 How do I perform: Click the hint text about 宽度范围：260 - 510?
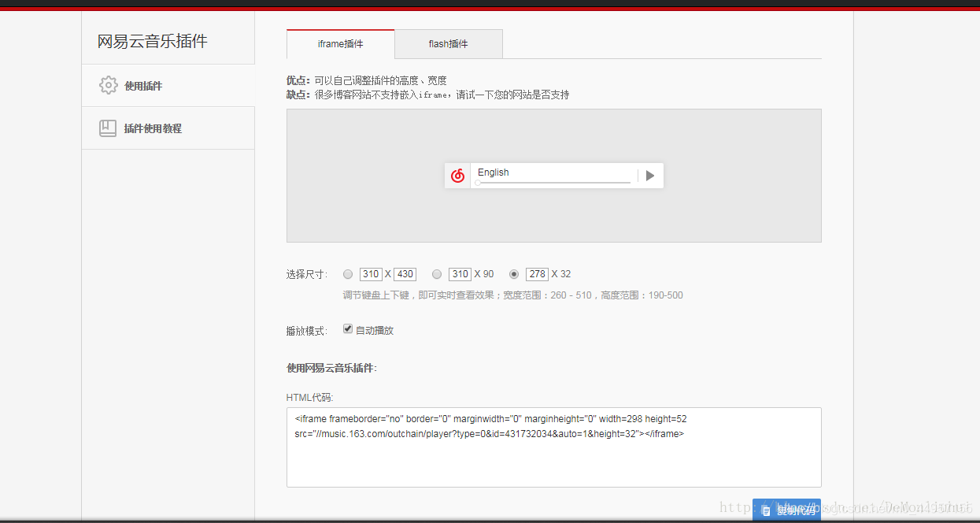[x=513, y=295]
